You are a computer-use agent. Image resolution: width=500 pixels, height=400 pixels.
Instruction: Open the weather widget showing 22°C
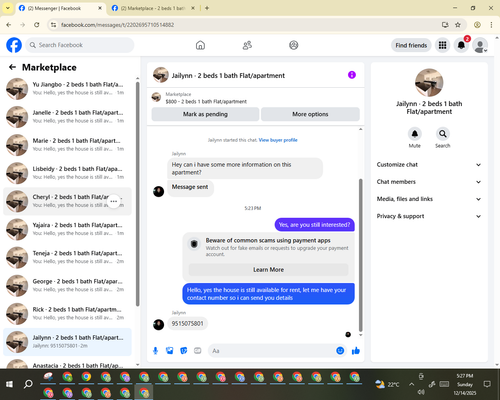[x=387, y=384]
